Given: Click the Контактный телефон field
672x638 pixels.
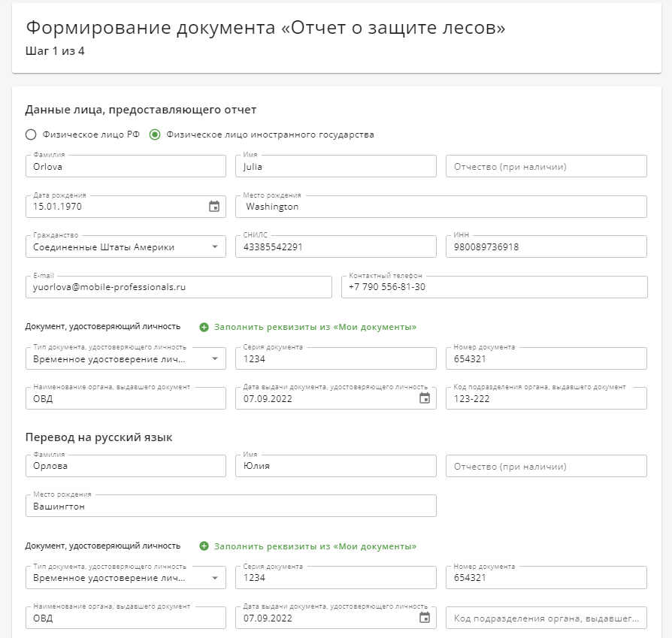Looking at the screenshot, I should tap(494, 287).
